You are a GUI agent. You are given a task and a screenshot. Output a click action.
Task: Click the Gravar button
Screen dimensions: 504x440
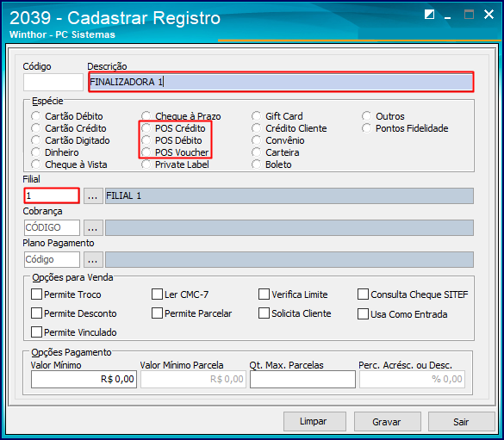tap(388, 422)
